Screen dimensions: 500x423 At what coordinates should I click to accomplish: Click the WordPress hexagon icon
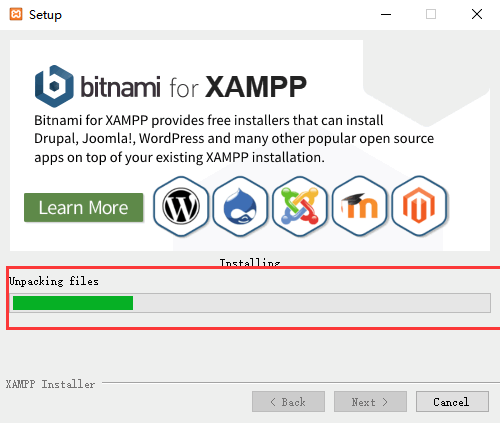tap(181, 206)
